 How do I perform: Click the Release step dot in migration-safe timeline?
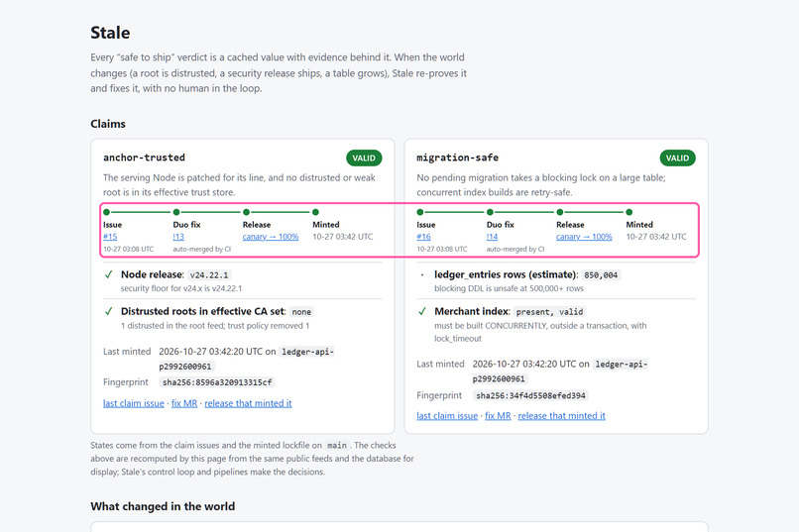click(x=559, y=212)
